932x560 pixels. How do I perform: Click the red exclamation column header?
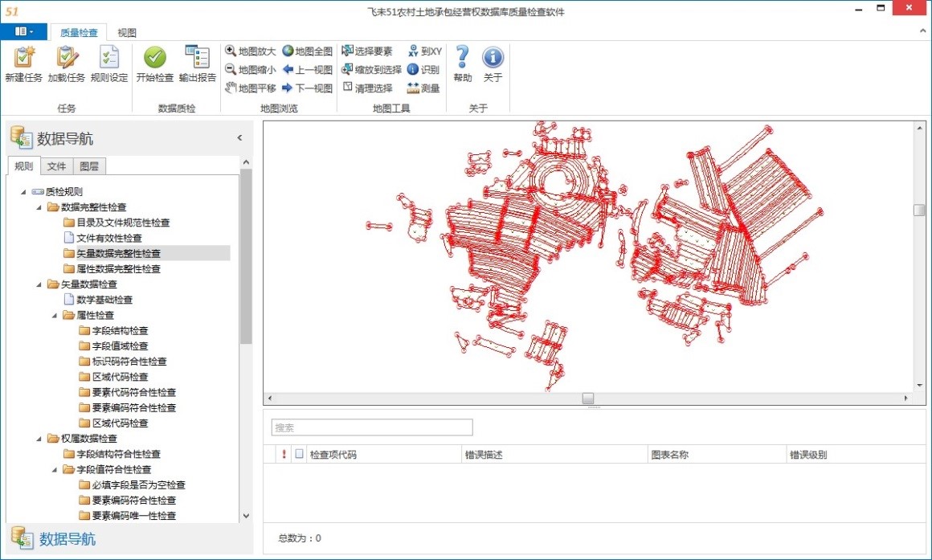(284, 454)
